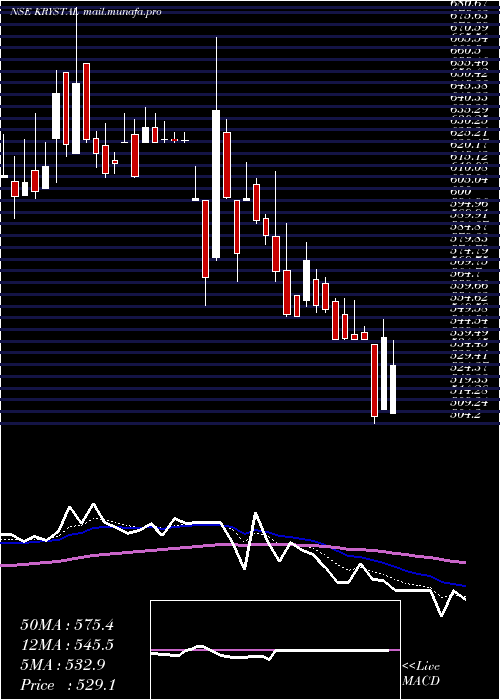Click the NSE KRYSTAL chart title
500x700 pixels.
(86, 12)
